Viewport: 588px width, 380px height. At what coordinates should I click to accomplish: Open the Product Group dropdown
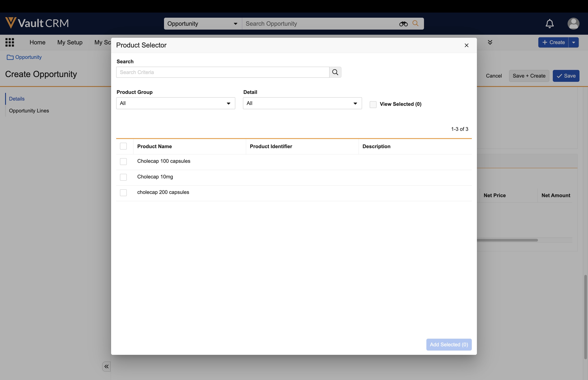[175, 103]
